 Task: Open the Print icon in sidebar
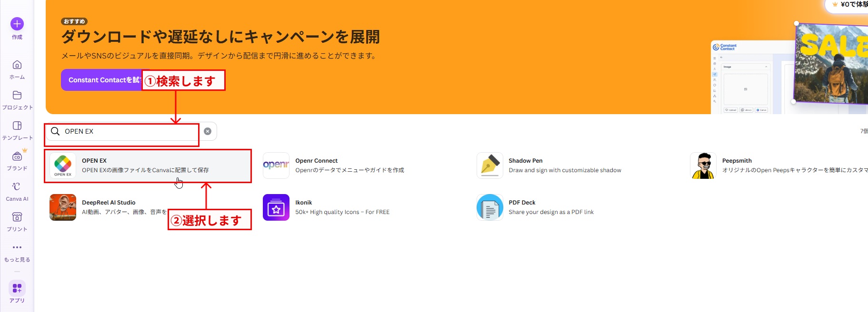tap(17, 217)
